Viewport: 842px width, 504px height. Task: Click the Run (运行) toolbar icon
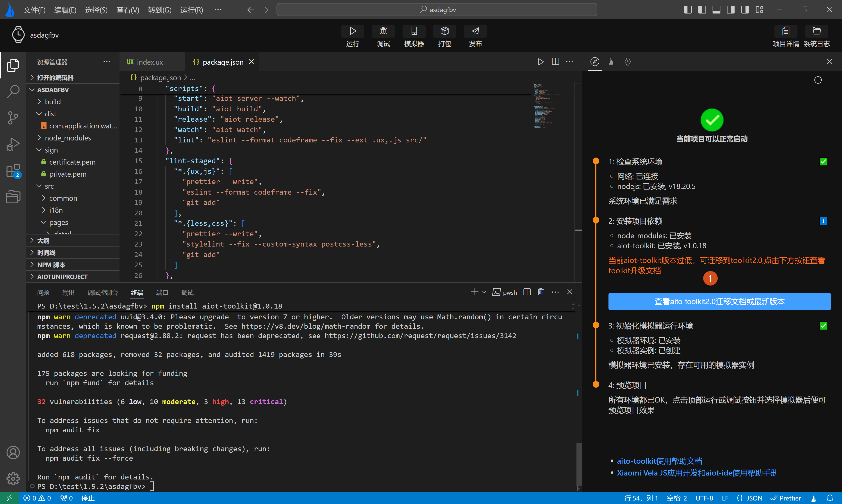[x=353, y=31]
